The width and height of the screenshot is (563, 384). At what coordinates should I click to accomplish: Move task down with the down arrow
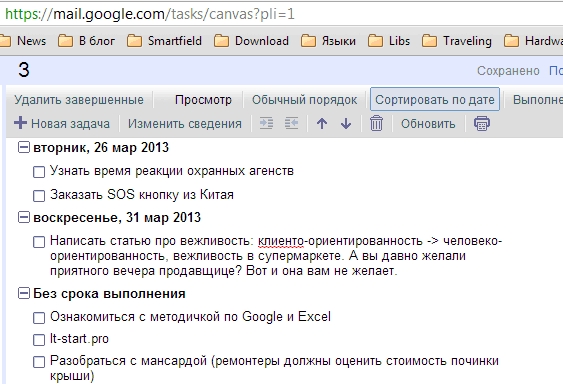tap(346, 124)
